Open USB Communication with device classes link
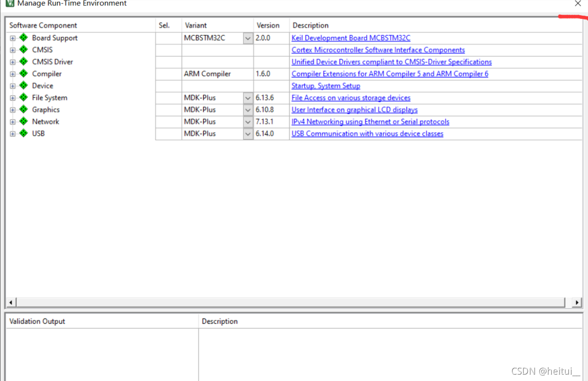 (x=367, y=134)
